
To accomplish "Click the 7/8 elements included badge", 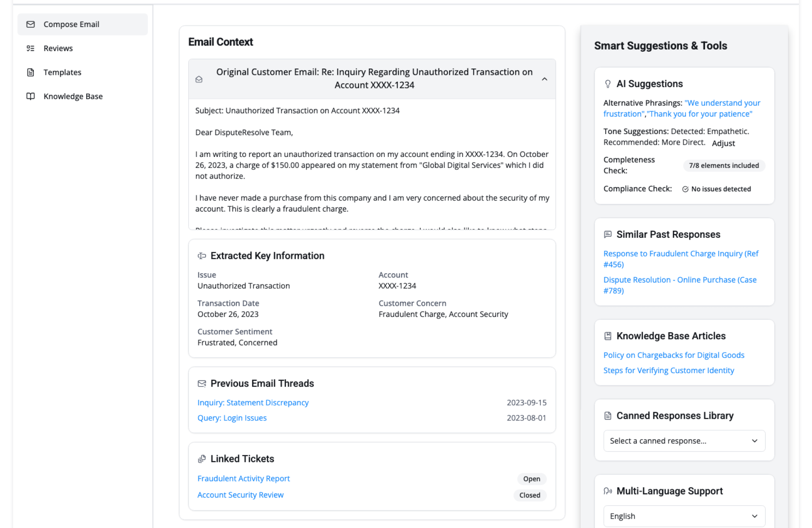I will pyautogui.click(x=724, y=165).
